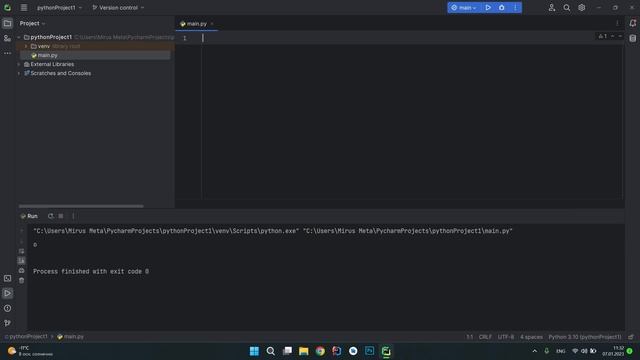
Task: Toggle read-only lock in the status bar
Action: (x=631, y=337)
